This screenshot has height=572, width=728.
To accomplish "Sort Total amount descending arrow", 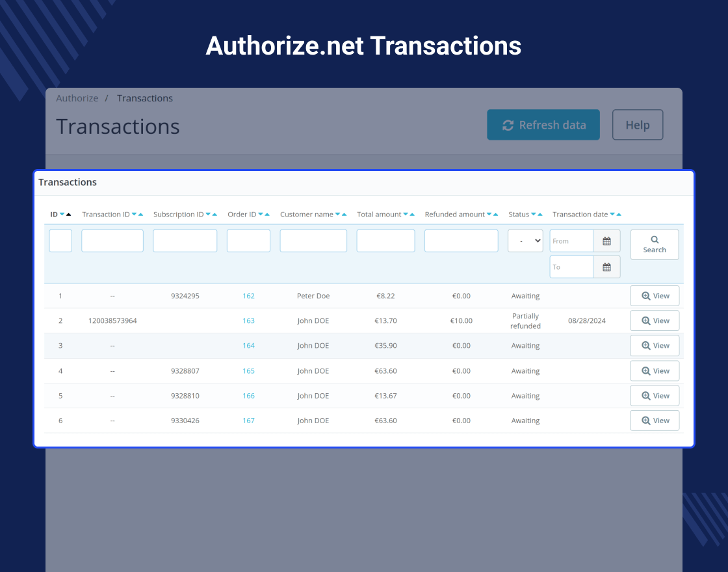I will 406,214.
